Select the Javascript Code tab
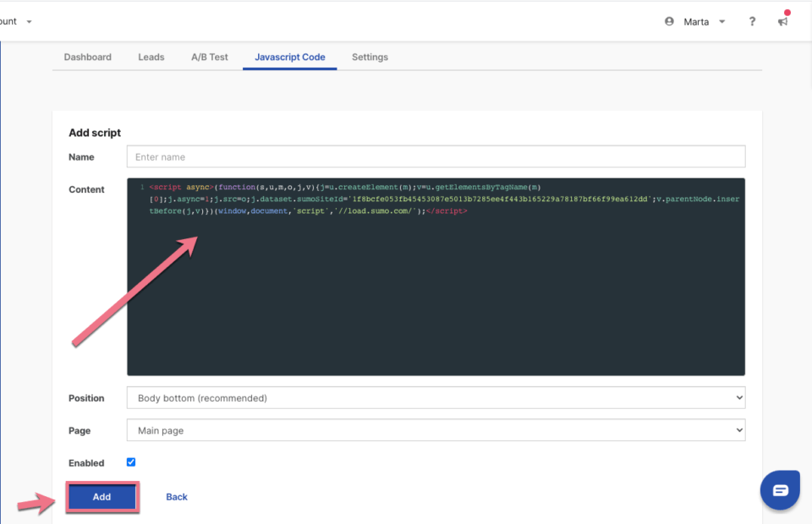 tap(290, 57)
